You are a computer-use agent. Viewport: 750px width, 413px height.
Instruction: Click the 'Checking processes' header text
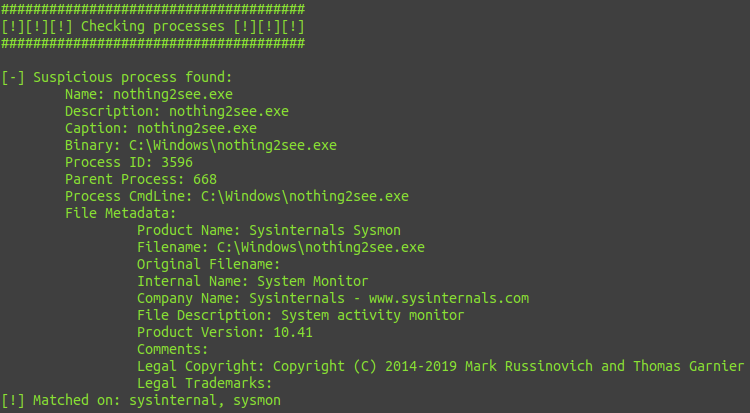click(x=153, y=27)
